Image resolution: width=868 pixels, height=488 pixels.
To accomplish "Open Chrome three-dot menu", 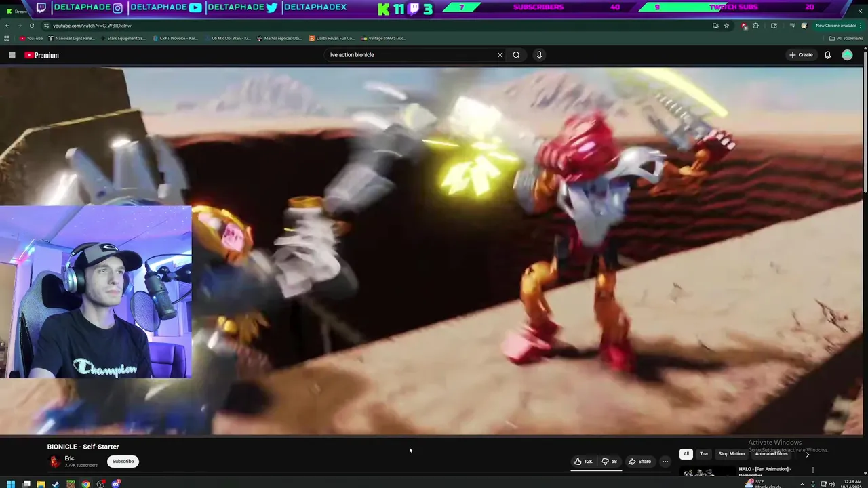I will coord(861,26).
